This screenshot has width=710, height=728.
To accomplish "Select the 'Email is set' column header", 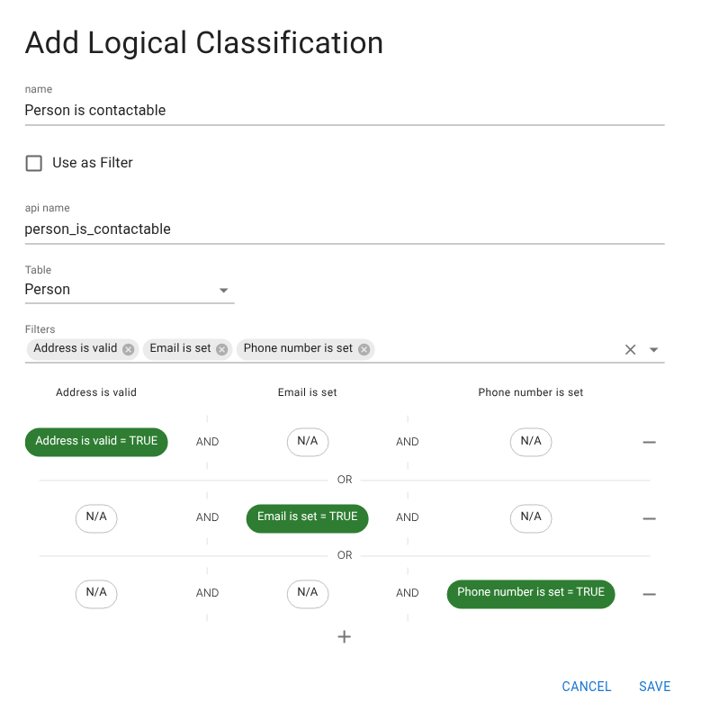I will pos(307,392).
